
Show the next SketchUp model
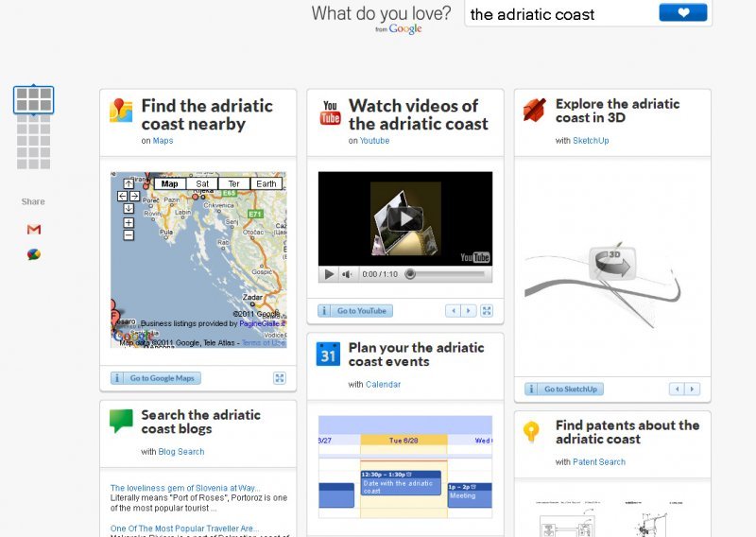coord(693,390)
